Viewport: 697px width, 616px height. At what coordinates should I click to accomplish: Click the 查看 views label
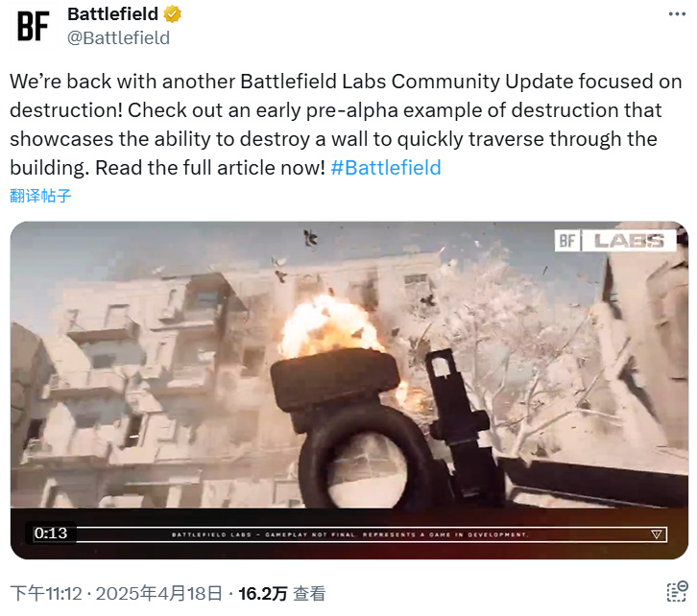[309, 593]
